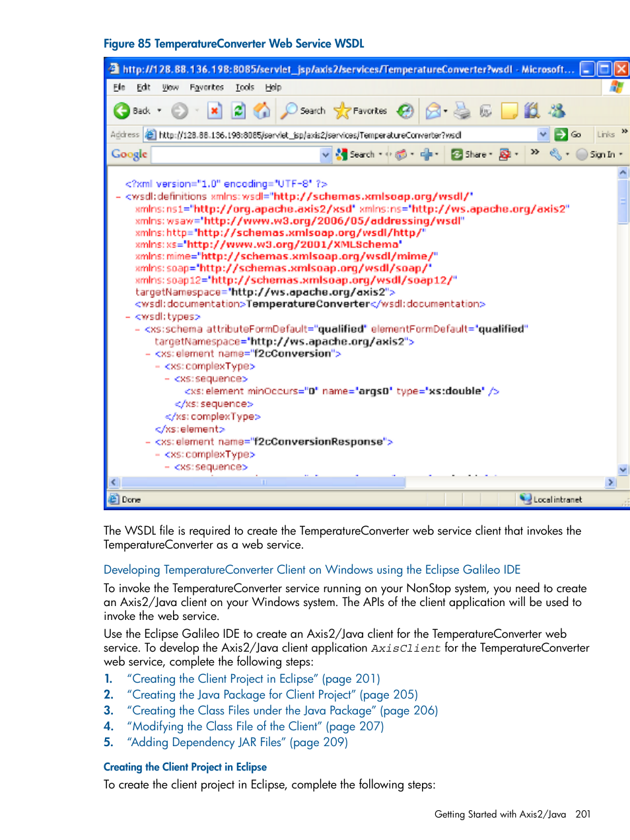
Task: Click the Google toolbar plus icon
Action: 426,155
